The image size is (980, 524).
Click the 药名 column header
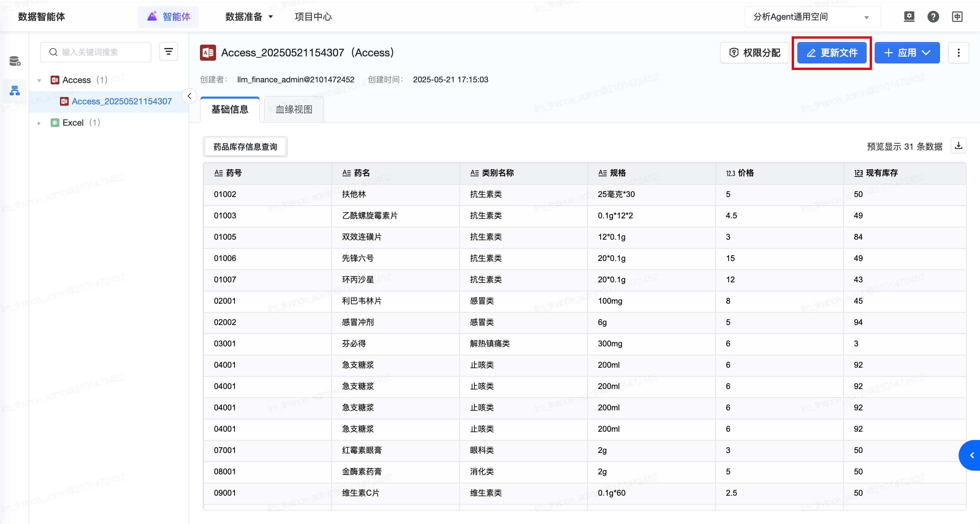pyautogui.click(x=395, y=173)
